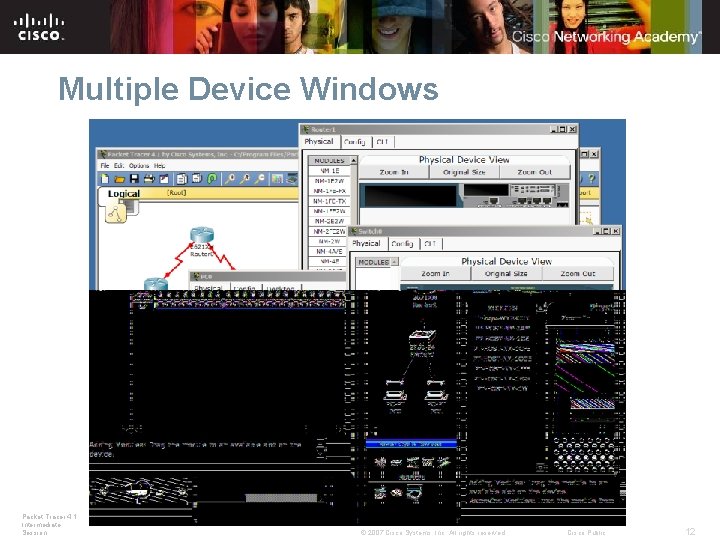
Task: Click the Copy icon in the toolbar
Action: (x=182, y=179)
